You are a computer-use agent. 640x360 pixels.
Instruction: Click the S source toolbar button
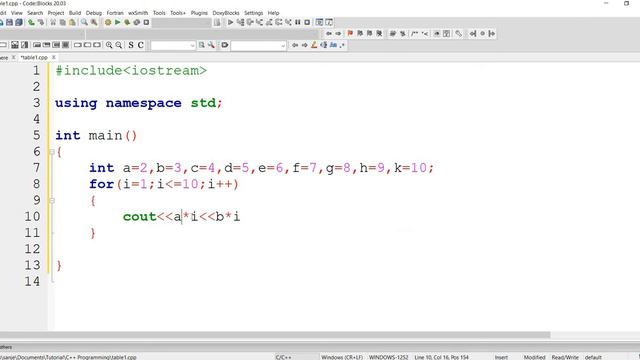tap(131, 45)
